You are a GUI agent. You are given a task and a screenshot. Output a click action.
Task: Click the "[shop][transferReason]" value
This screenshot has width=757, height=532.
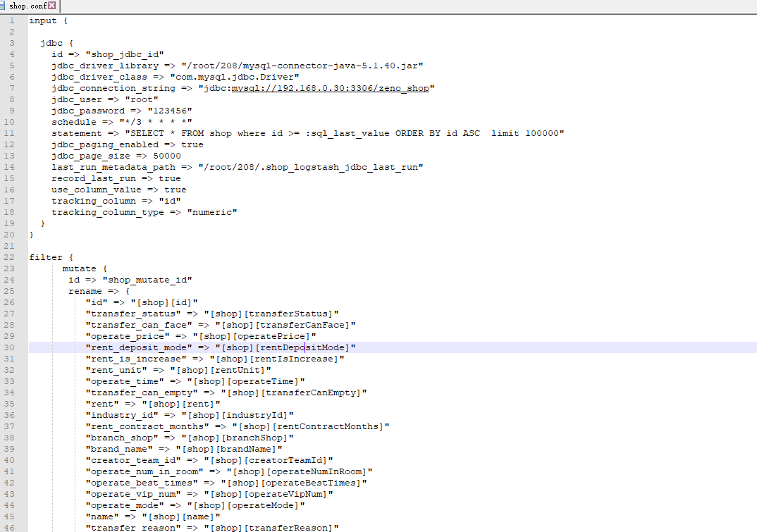point(271,528)
